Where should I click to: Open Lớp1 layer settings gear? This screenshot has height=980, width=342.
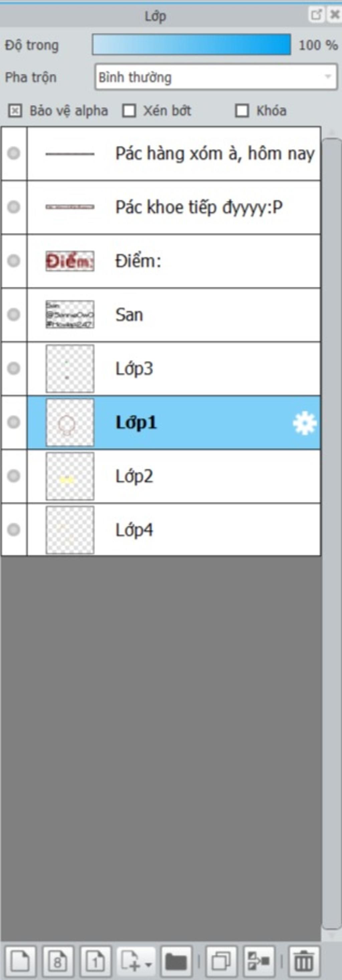pyautogui.click(x=305, y=424)
